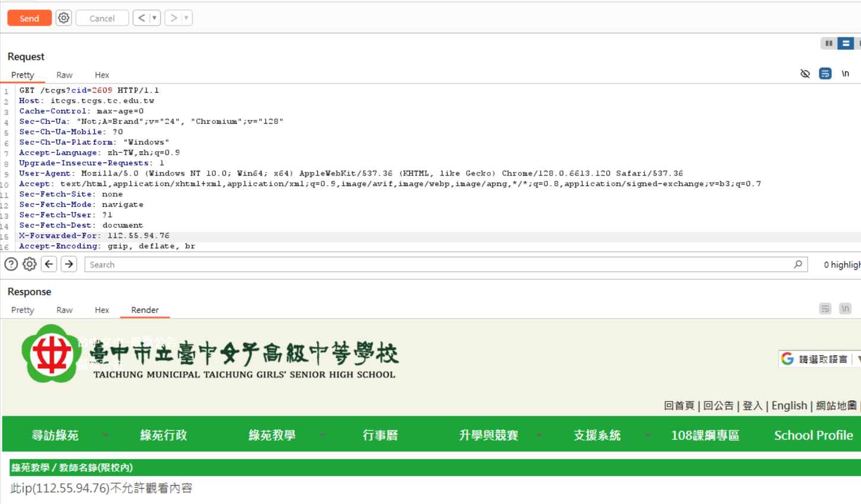Viewport: 861px width, 504px height.
Task: Select the Response Hex tab
Action: coord(102,310)
